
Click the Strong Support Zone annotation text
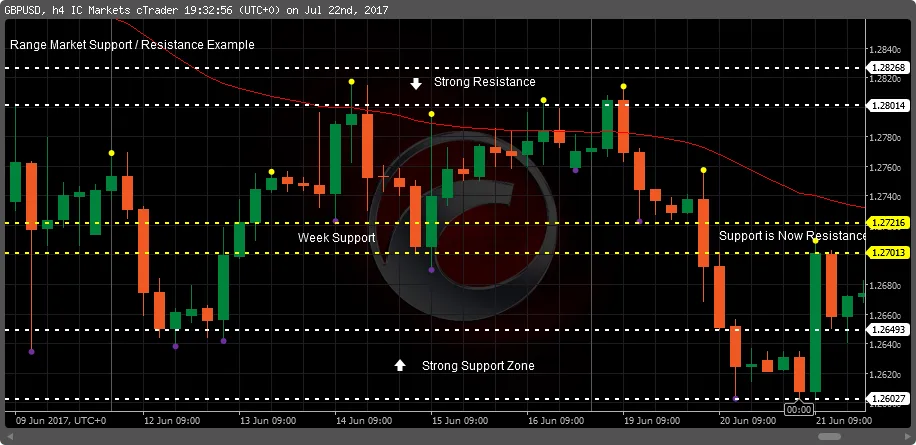(478, 366)
